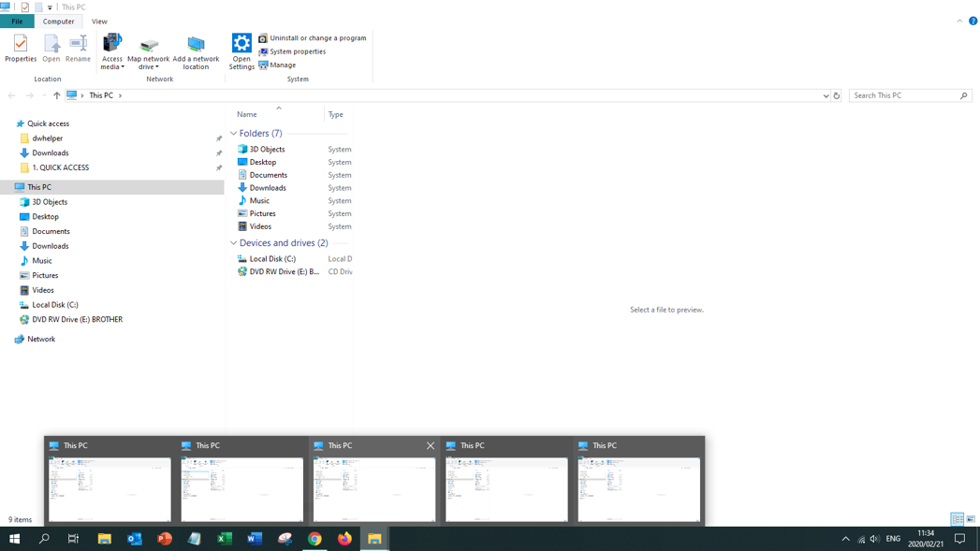Open taskbar search
The width and height of the screenshot is (980, 551).
(x=44, y=539)
